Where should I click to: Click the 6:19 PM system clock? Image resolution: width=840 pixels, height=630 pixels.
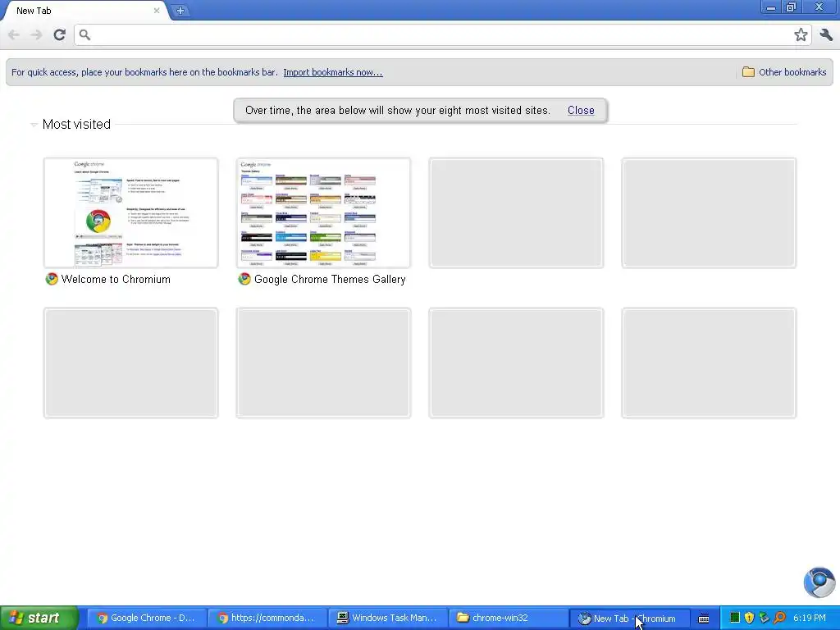[x=810, y=618]
